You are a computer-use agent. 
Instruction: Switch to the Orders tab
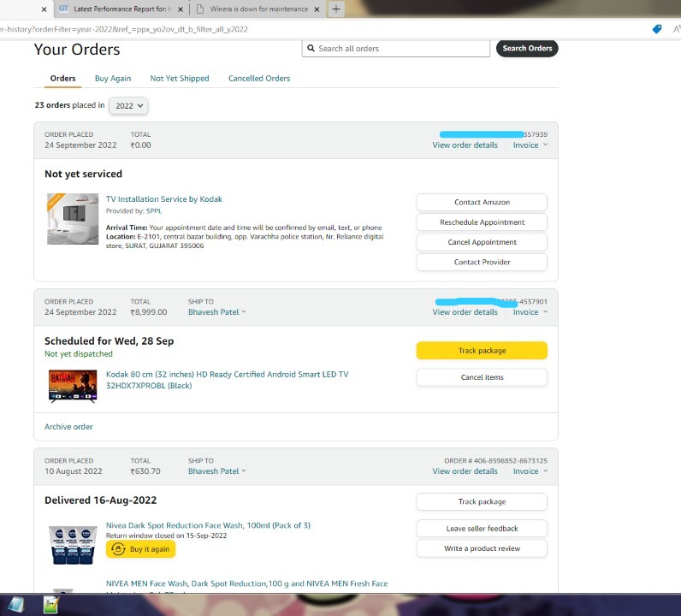[x=62, y=79]
